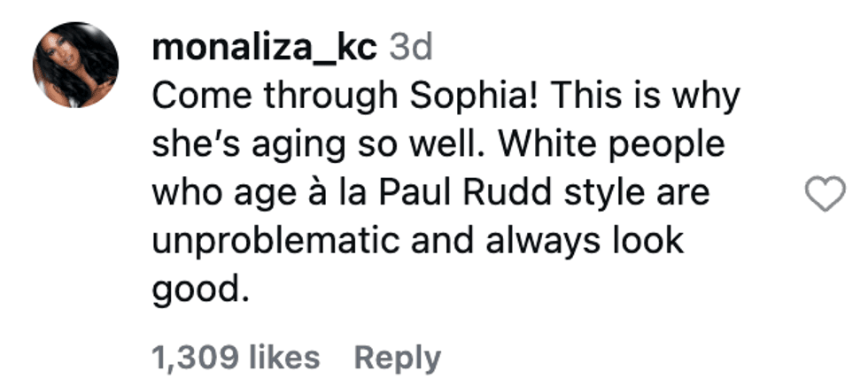Click the 3d timestamp

tap(410, 48)
